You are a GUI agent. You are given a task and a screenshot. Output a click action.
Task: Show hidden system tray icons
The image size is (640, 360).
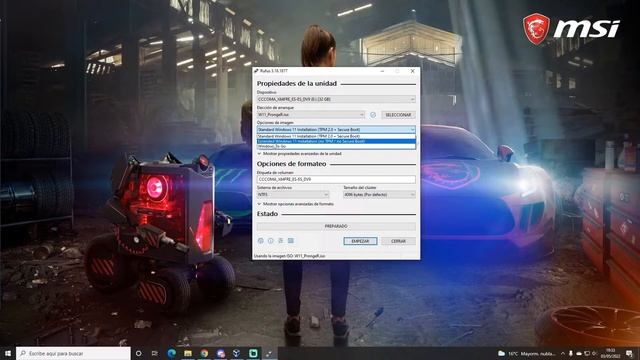pyautogui.click(x=563, y=353)
